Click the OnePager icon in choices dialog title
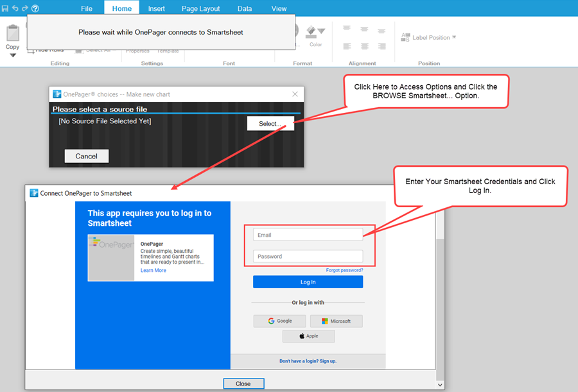The width and height of the screenshot is (578, 392). [x=57, y=94]
